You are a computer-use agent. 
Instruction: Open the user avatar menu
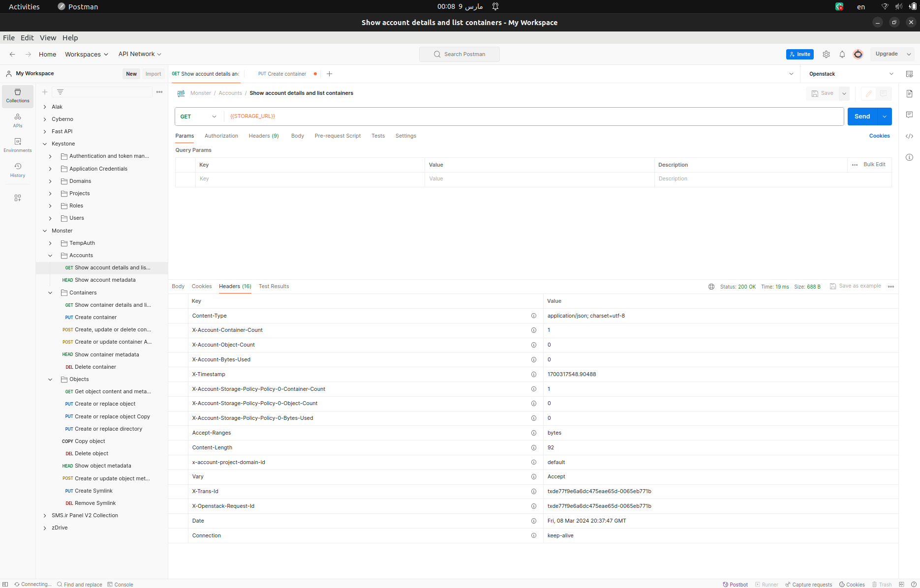[x=858, y=54]
